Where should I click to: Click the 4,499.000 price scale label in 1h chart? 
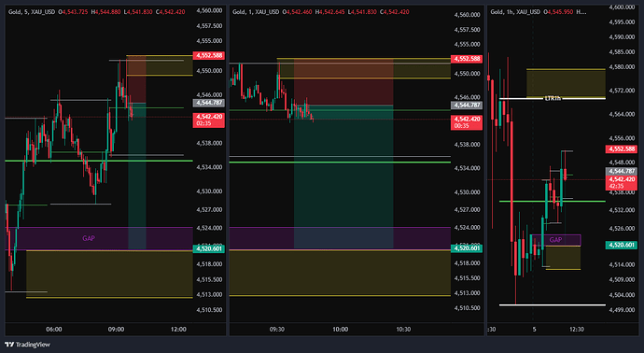pyautogui.click(x=622, y=310)
